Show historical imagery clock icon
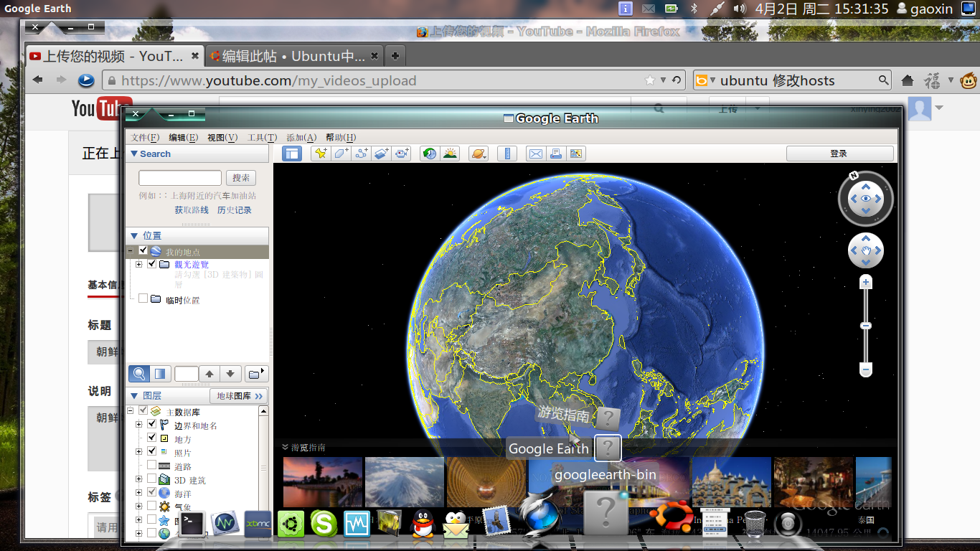Screen dimensions: 980x551 tap(430, 153)
